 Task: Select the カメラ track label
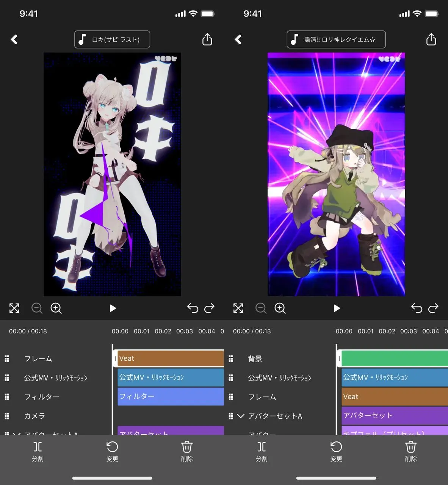coord(34,416)
